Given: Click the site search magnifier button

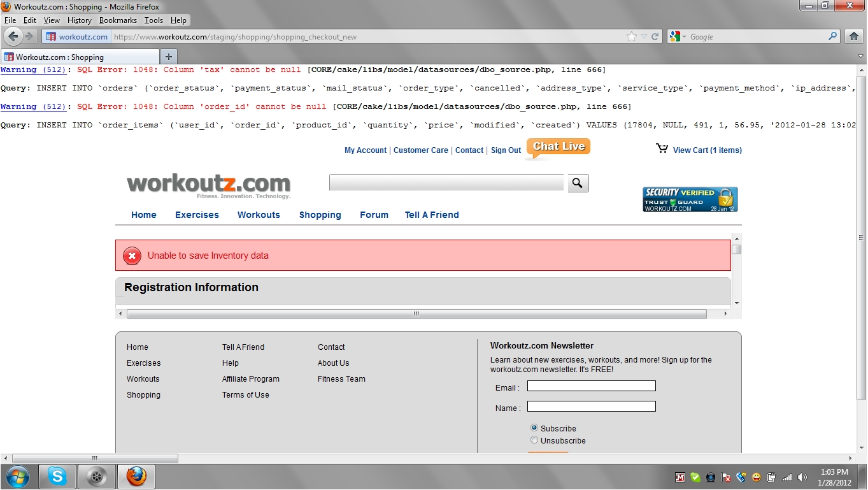Looking at the screenshot, I should [x=577, y=183].
